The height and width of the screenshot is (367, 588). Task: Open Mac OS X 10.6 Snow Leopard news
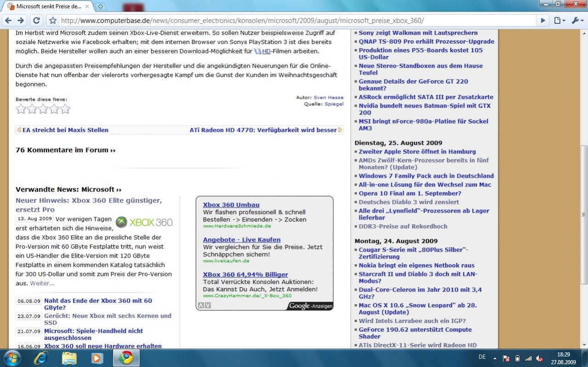point(417,309)
